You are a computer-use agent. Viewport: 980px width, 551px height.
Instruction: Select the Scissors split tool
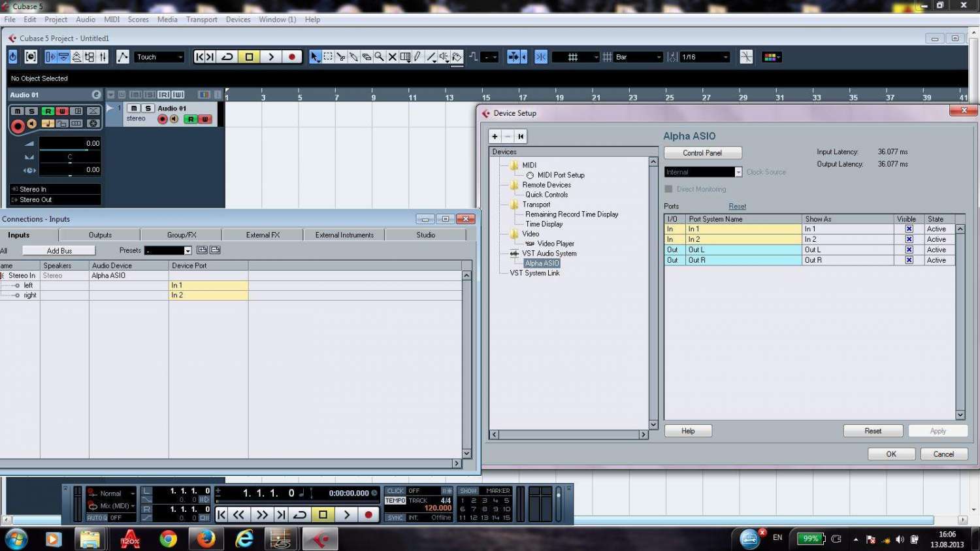341,58
